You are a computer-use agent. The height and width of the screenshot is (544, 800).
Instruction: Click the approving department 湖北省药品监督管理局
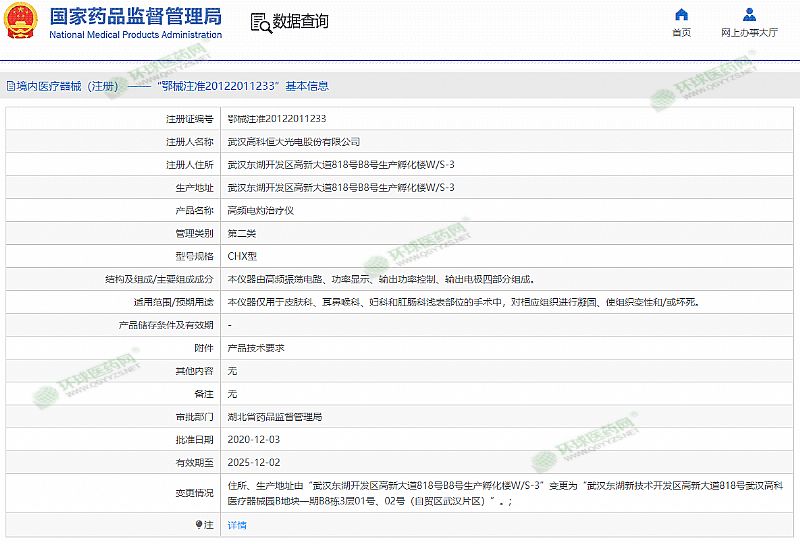point(274,416)
